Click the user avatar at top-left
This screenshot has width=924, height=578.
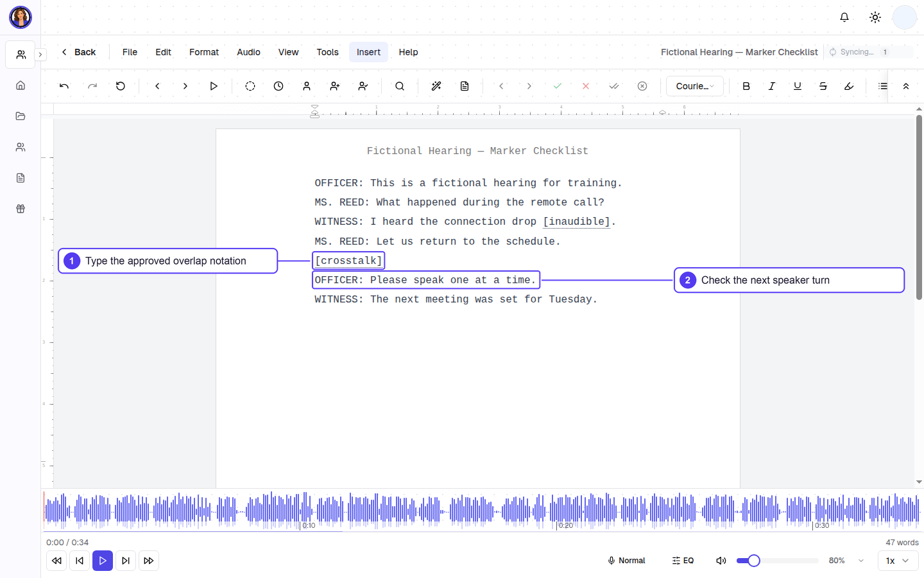pos(21,17)
